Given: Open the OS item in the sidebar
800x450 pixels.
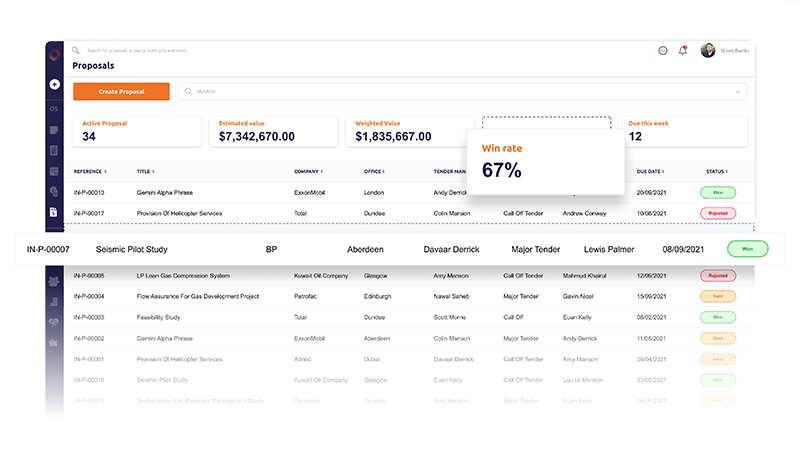Looking at the screenshot, I should click(x=54, y=109).
